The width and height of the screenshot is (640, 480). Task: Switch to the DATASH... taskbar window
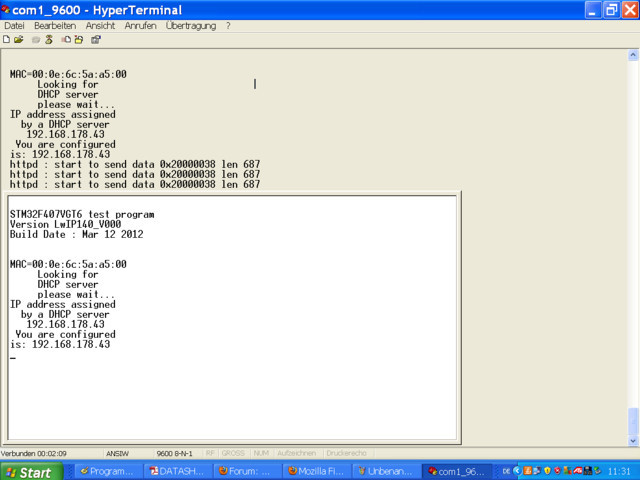click(x=177, y=471)
